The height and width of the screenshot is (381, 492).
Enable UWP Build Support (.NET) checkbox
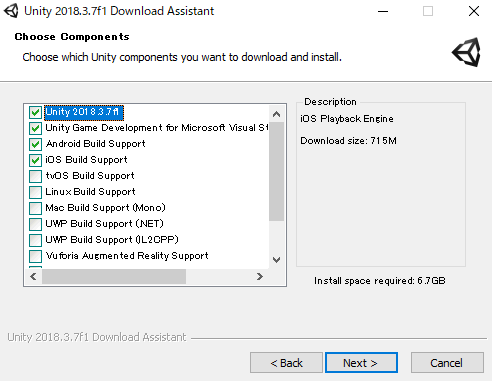(35, 224)
